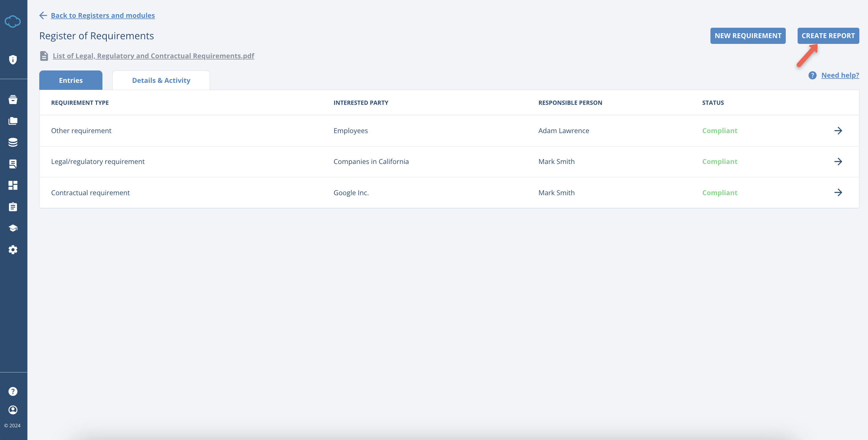Switch to the Entries tab

pyautogui.click(x=71, y=80)
